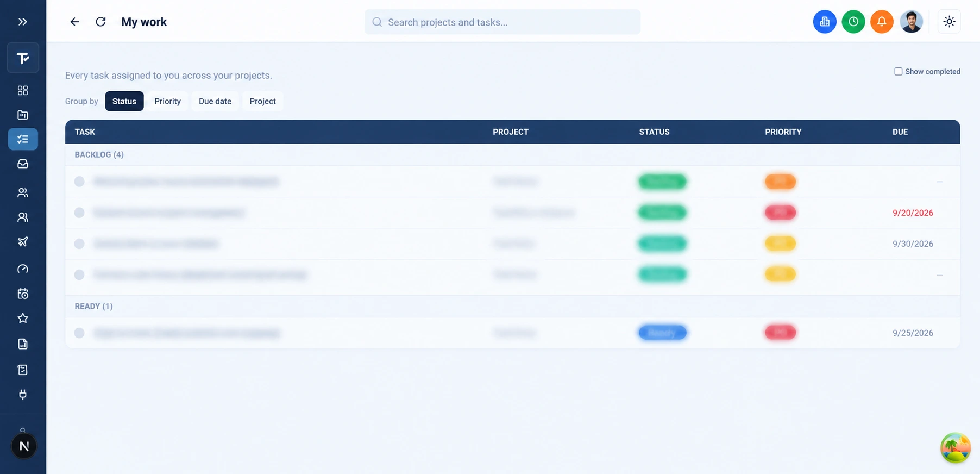Open the lower contacts people icon
Viewport: 980px width, 474px height.
[x=23, y=217]
